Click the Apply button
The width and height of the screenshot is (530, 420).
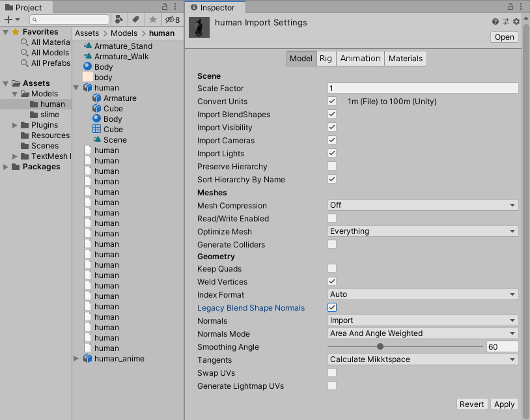[x=504, y=404]
